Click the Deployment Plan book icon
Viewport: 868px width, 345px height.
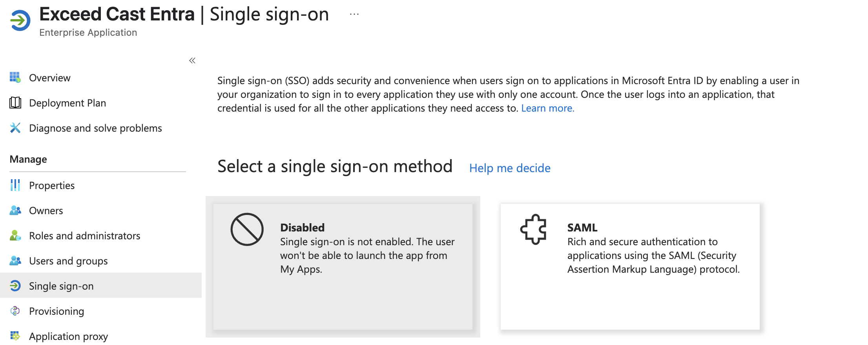[x=15, y=103]
